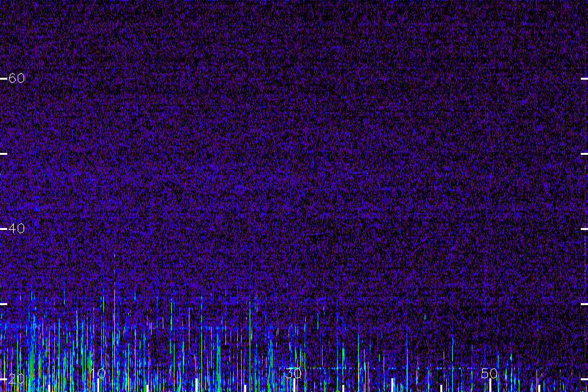The image size is (588, 392).
Task: Select the "10" label on the horizontal axis
Action: (98, 373)
